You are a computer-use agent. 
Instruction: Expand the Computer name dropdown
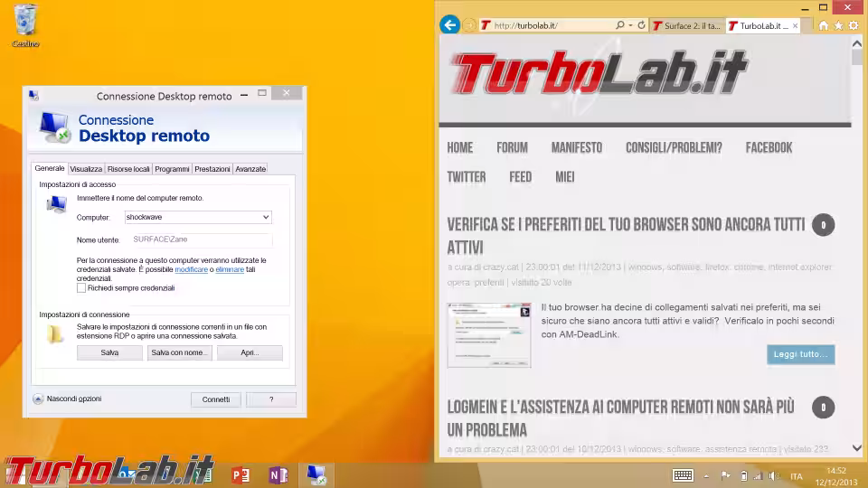tap(265, 218)
